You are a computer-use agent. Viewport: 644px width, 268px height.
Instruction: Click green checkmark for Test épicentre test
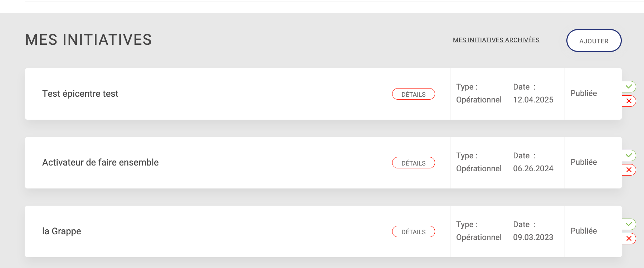629,87
